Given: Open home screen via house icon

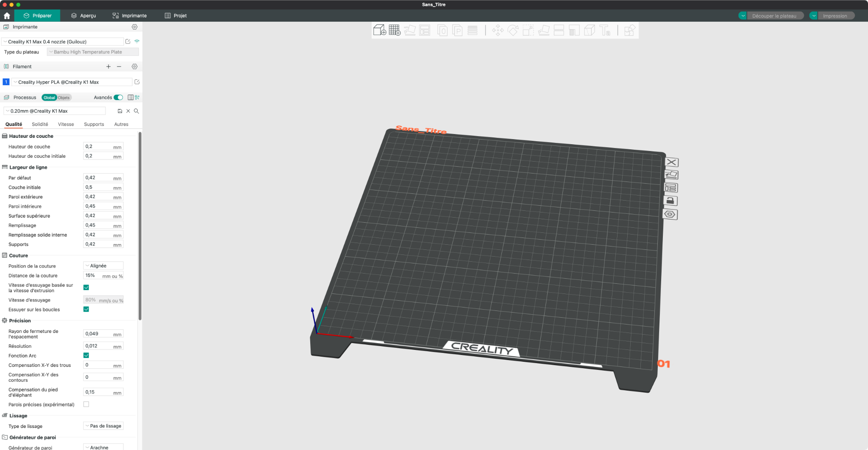Looking at the screenshot, I should pos(7,16).
